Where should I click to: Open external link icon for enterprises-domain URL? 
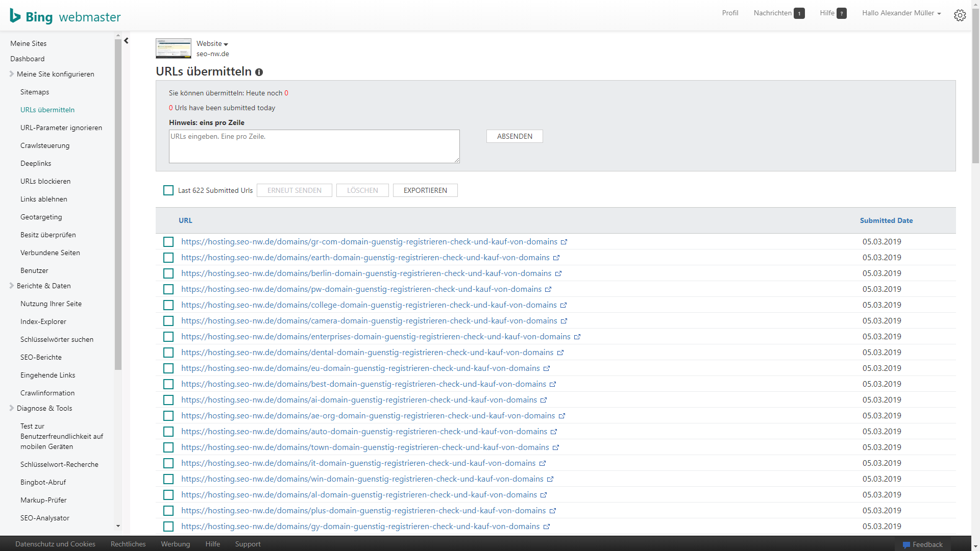tap(577, 337)
